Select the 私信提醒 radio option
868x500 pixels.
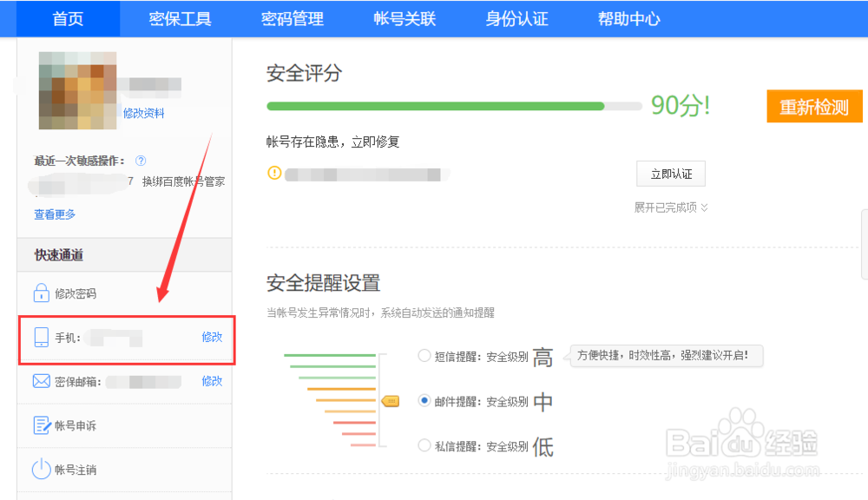[424, 446]
